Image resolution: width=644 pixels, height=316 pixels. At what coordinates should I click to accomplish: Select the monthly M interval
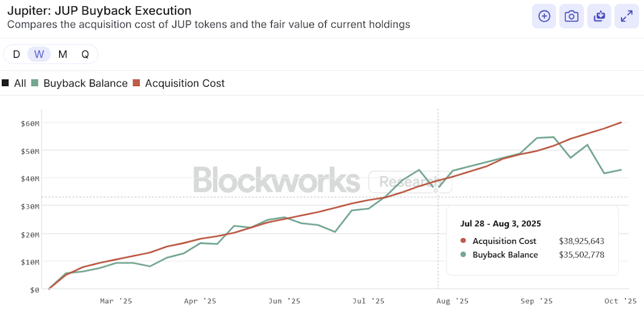click(62, 54)
